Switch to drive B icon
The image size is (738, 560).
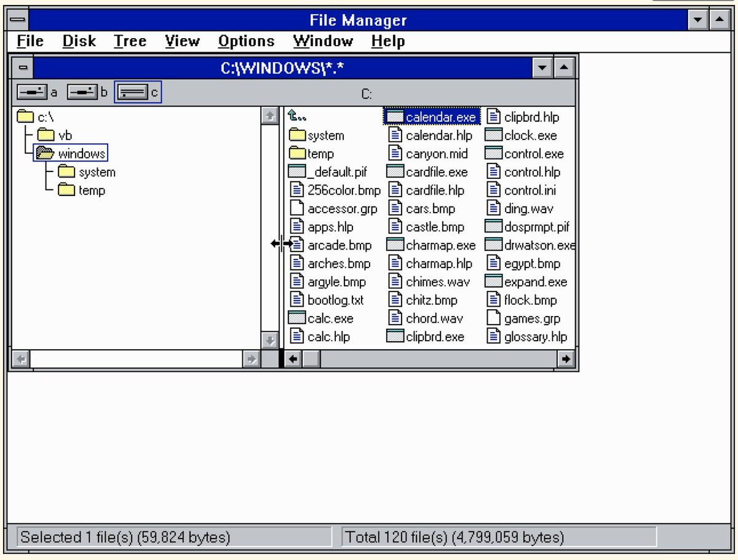(x=81, y=92)
